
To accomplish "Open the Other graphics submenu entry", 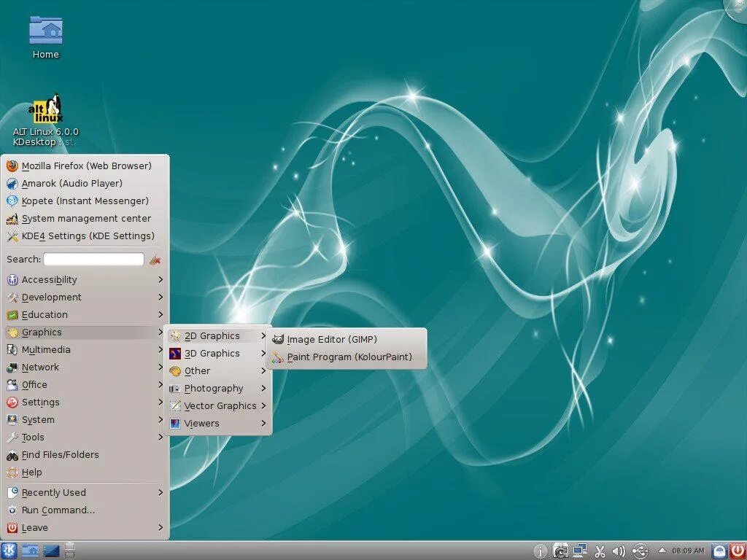I will [x=217, y=371].
